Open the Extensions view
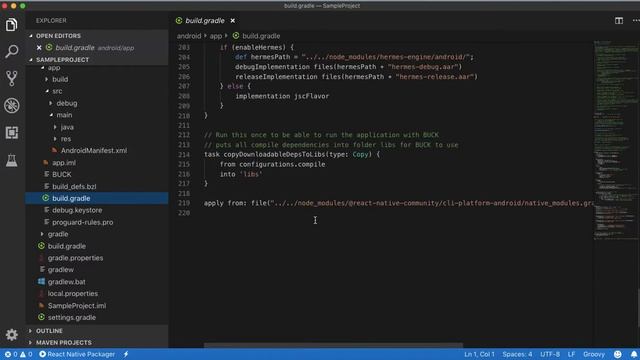 [11, 133]
